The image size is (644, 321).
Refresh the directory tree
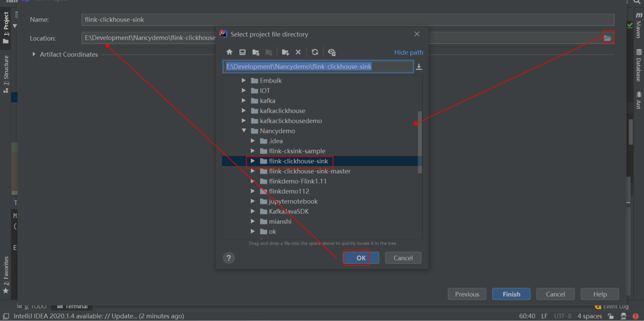315,52
